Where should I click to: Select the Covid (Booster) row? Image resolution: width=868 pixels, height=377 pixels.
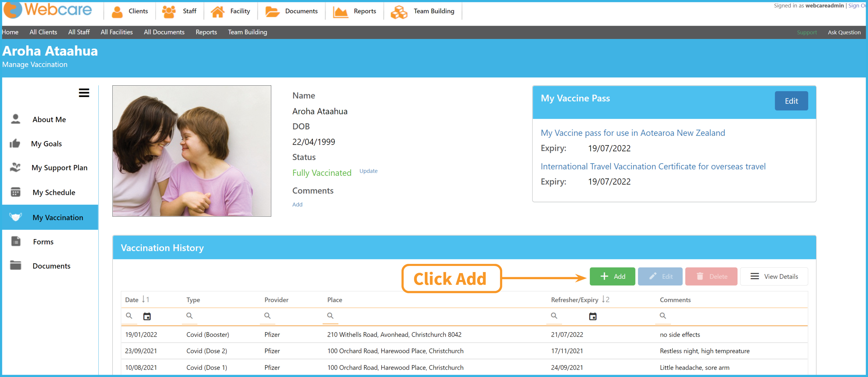[x=464, y=335]
